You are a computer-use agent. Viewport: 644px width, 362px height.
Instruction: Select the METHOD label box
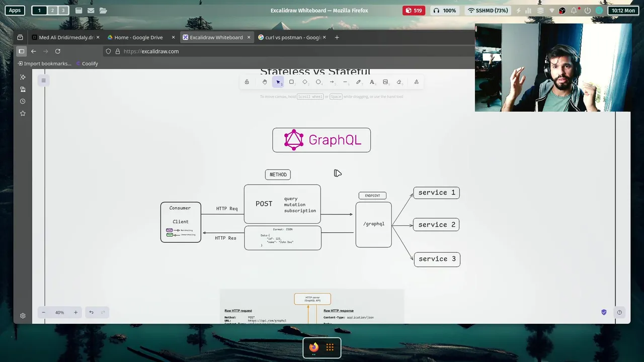click(x=278, y=174)
